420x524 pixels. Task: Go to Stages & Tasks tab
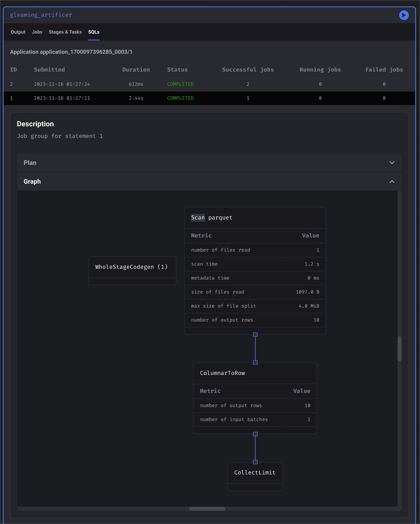pyautogui.click(x=65, y=32)
